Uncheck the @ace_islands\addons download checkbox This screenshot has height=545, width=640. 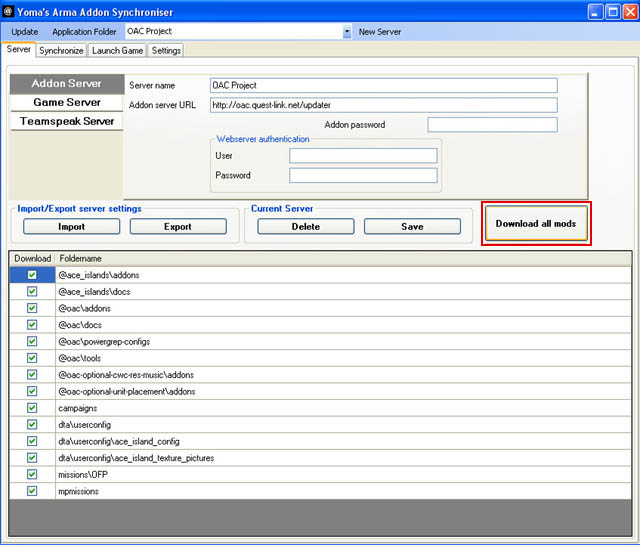[x=32, y=274]
